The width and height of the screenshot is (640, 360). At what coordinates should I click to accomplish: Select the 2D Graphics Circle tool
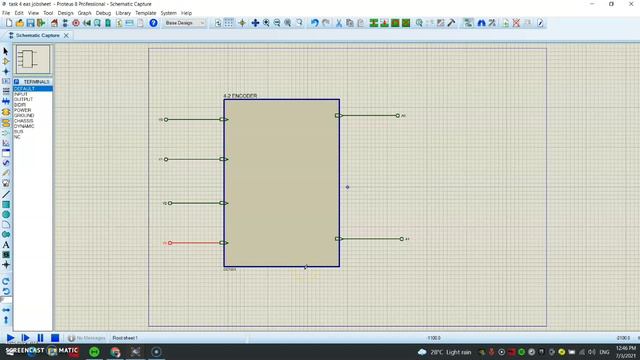pos(6,215)
